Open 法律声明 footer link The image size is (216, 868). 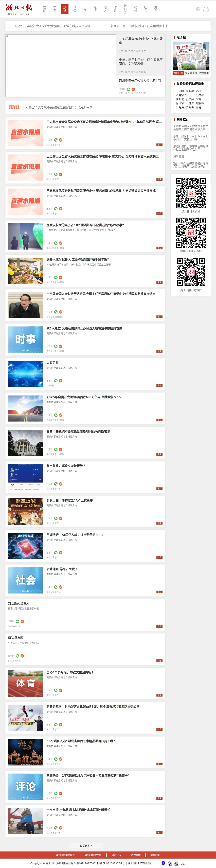pos(136,855)
